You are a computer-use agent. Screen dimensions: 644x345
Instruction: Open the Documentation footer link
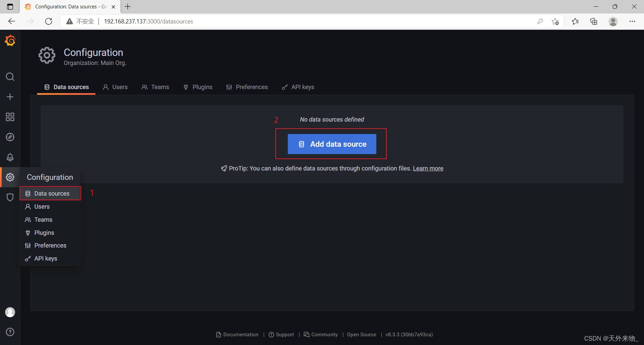pos(240,335)
